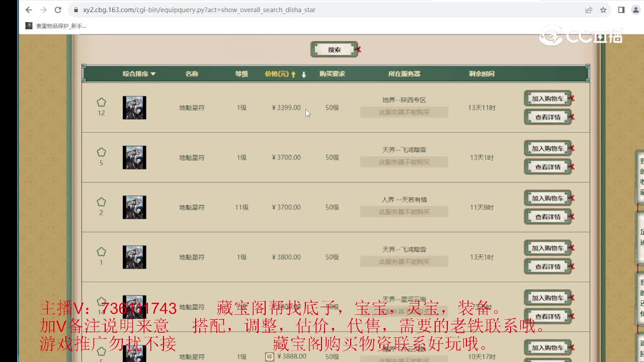
Task: Add the 星河云海 item to cart
Action: pyautogui.click(x=548, y=298)
